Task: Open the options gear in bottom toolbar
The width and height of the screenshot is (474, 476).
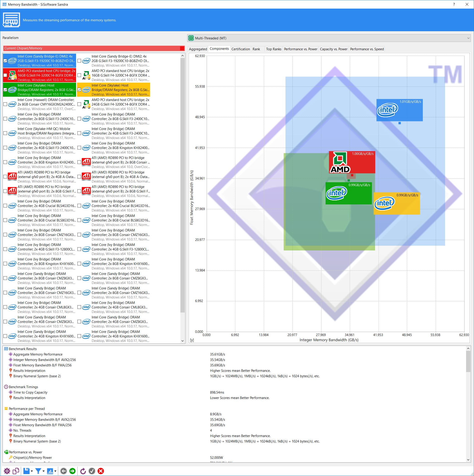Action: pyautogui.click(x=7, y=471)
